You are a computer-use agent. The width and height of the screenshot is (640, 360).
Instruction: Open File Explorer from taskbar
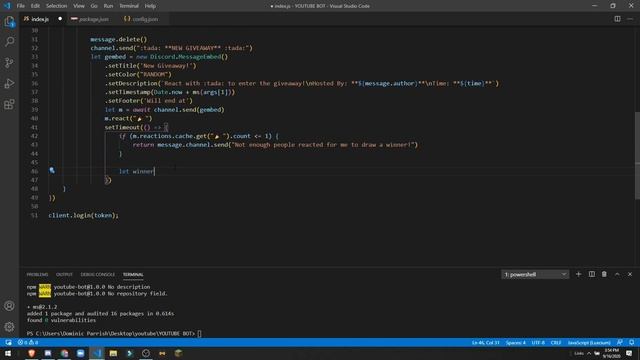113,353
